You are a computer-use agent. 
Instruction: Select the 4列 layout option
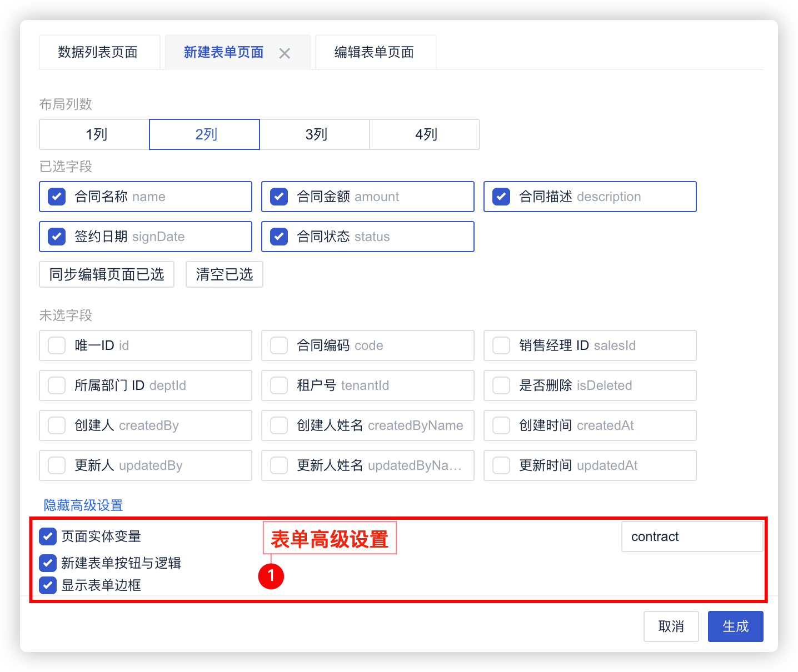(425, 134)
